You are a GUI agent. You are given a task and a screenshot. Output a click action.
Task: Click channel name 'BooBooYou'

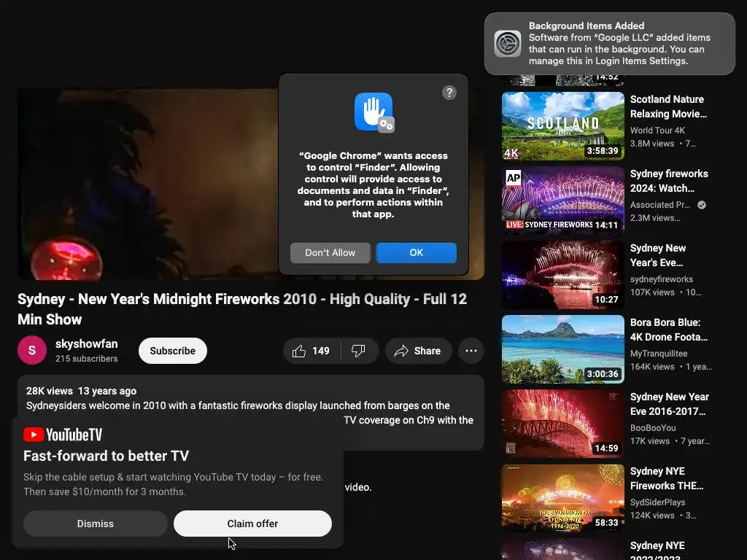[653, 427]
